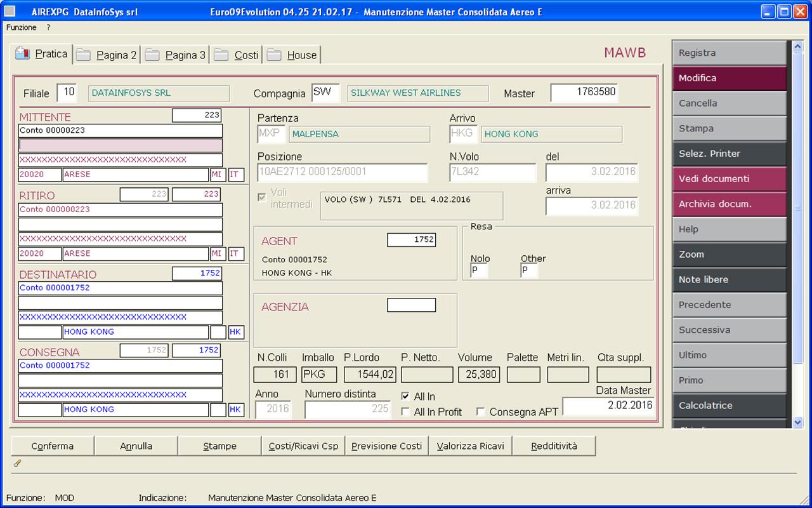This screenshot has width=812, height=508.
Task: Switch to the Pagina 2 tab
Action: (107, 55)
